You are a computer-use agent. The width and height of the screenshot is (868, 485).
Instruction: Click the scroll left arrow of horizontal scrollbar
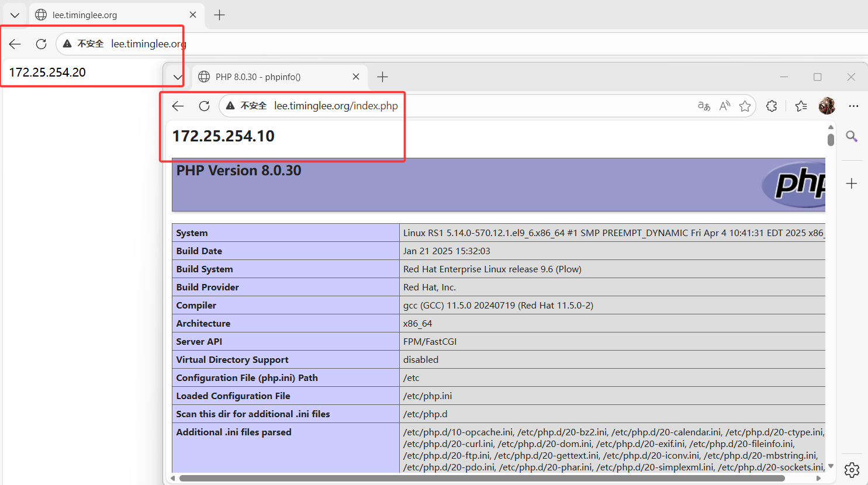172,478
